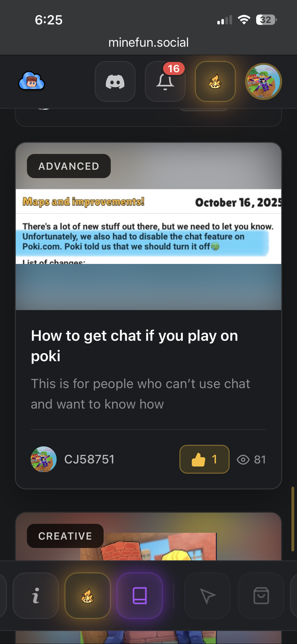Image resolution: width=297 pixels, height=644 pixels.
Task: Tap the cloud mascot logo
Action: click(x=32, y=81)
